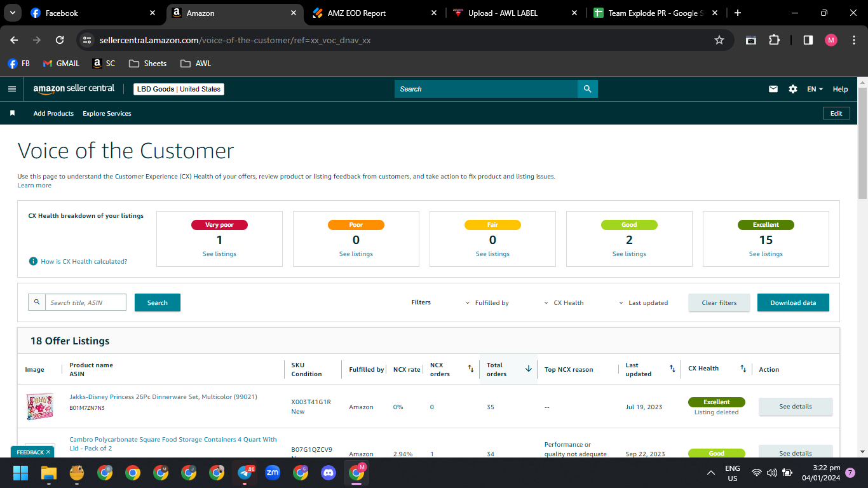Click the teal Search button beside the ASIN field
The height and width of the screenshot is (488, 868).
click(158, 302)
